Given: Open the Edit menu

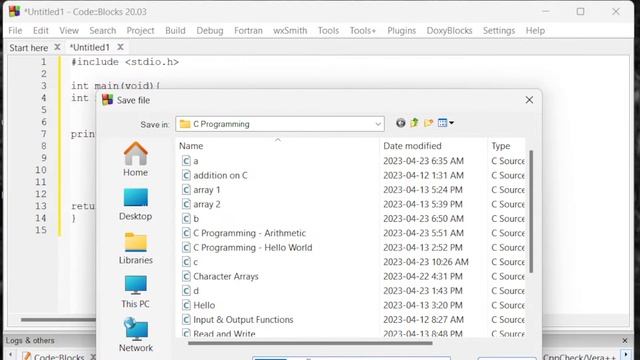Looking at the screenshot, I should tap(40, 31).
